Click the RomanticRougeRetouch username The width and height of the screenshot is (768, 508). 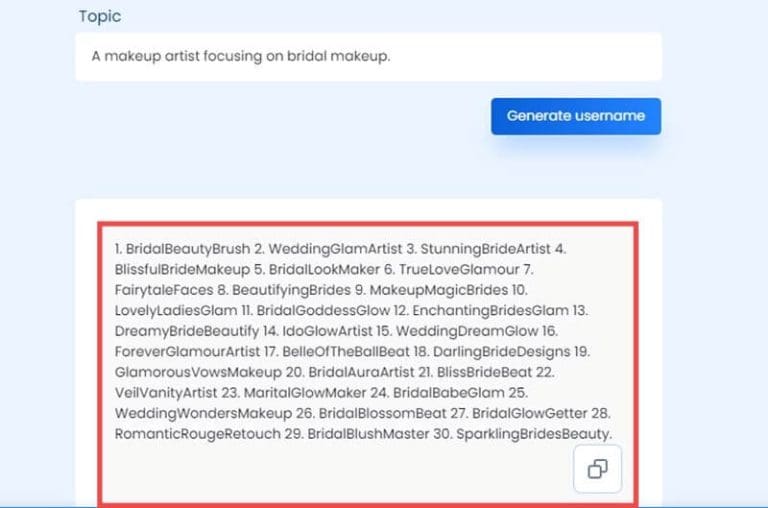click(198, 434)
